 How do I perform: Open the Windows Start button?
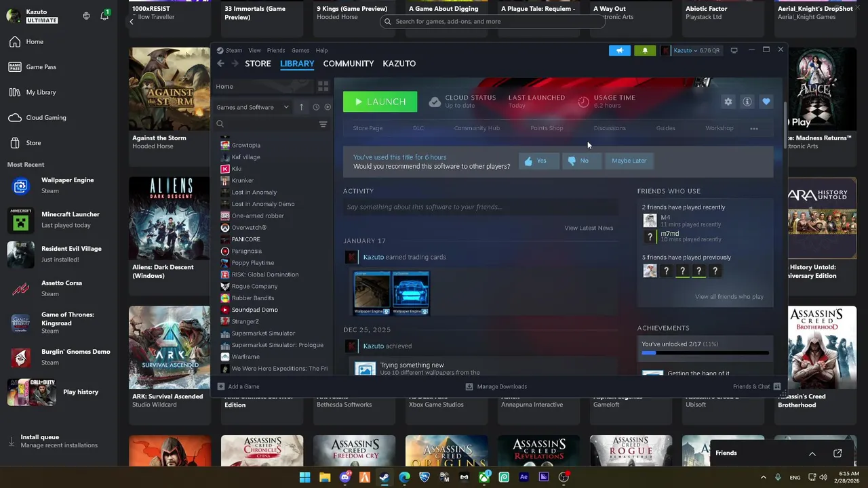pyautogui.click(x=305, y=477)
